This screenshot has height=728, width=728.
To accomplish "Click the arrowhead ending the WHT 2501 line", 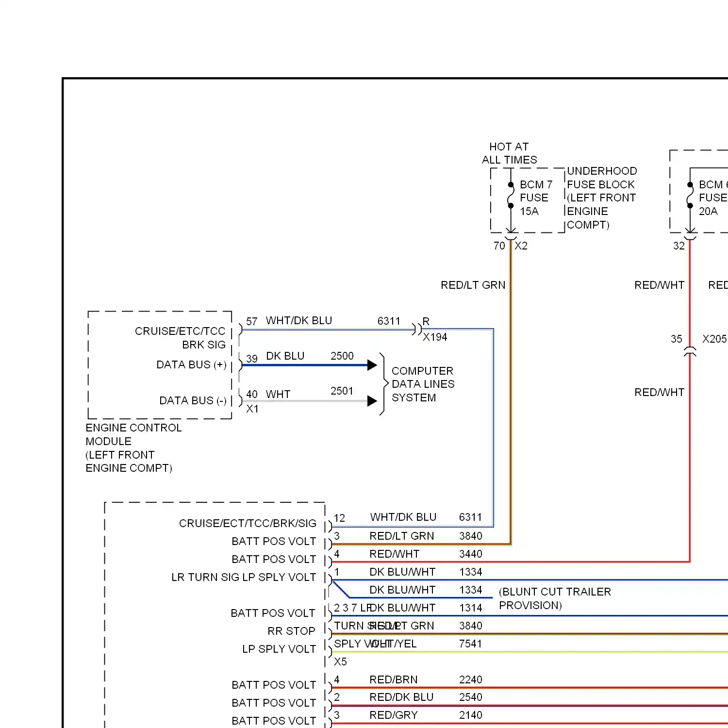I will [x=372, y=401].
